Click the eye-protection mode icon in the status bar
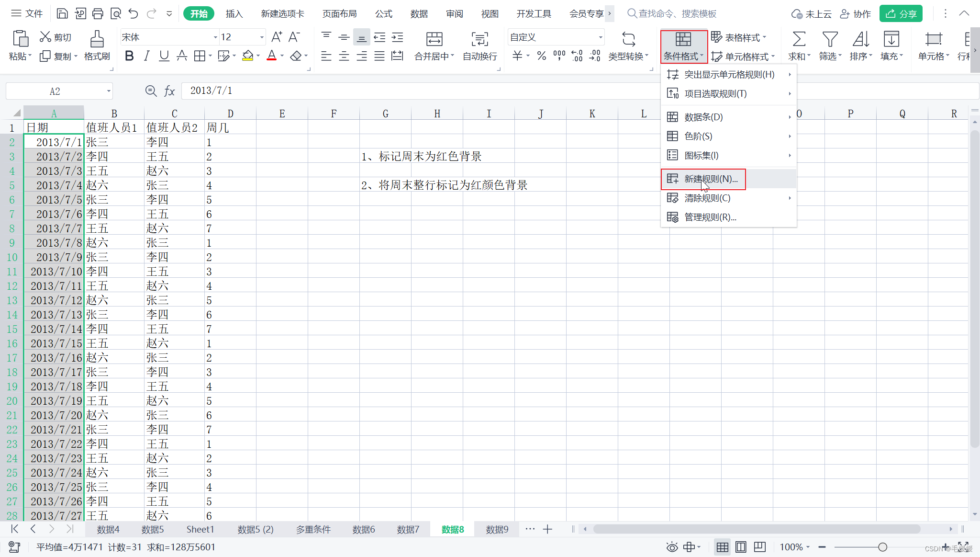This screenshot has height=557, width=980. click(672, 547)
